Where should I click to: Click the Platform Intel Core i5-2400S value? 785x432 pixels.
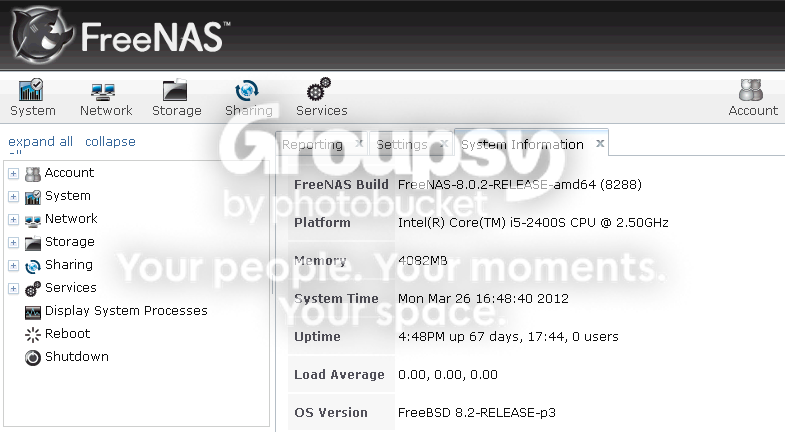533,223
